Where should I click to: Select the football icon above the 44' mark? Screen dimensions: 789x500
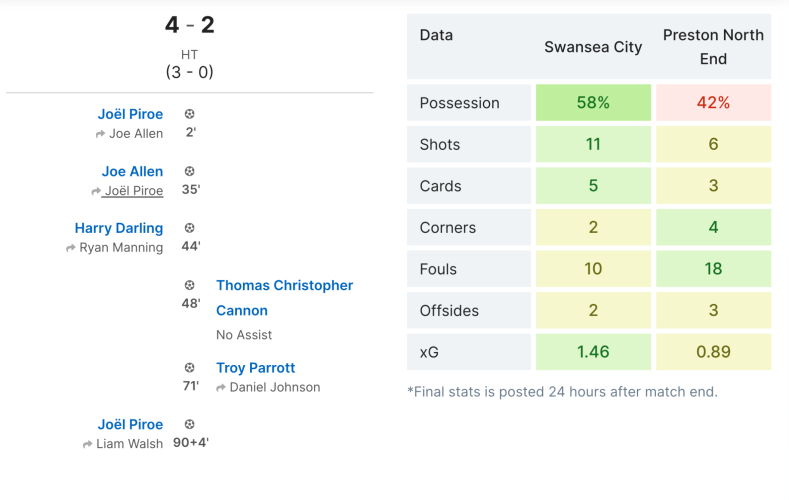tap(190, 228)
